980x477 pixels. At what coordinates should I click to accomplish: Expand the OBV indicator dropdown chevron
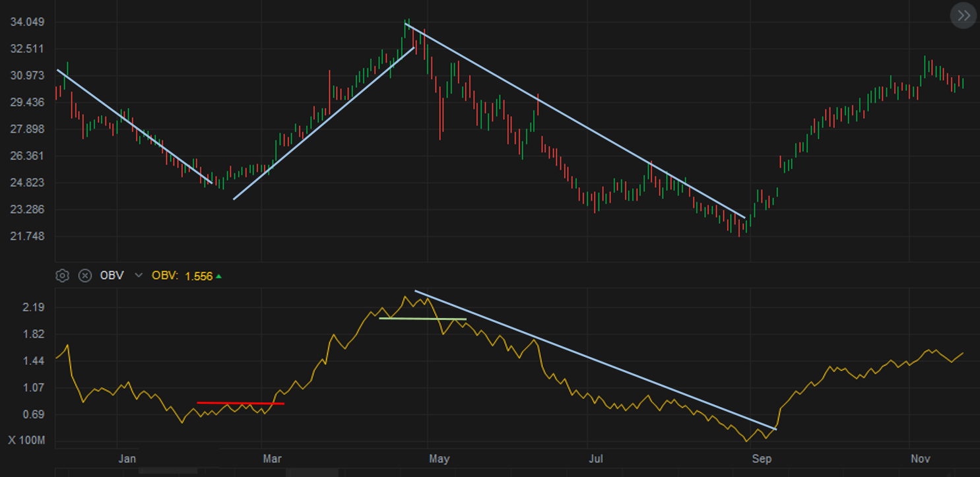click(139, 276)
